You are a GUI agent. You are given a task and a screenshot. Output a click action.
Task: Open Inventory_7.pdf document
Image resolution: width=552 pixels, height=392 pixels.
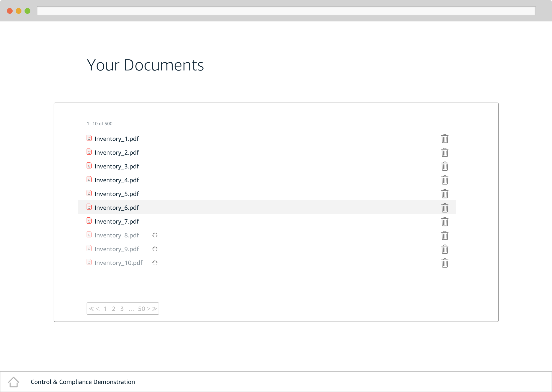[117, 221]
